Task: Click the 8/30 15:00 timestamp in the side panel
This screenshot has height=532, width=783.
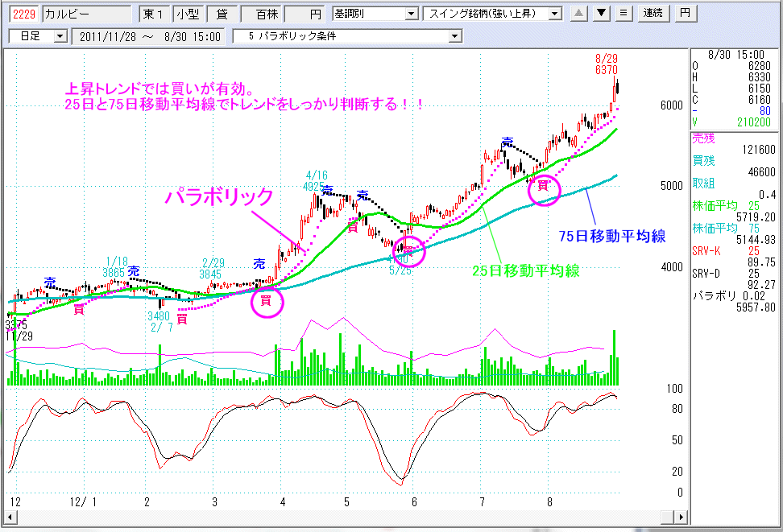Action: [736, 55]
